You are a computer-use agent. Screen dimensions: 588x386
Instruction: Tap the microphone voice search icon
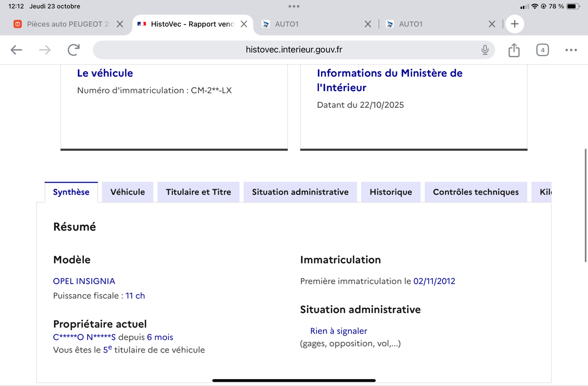click(x=485, y=49)
